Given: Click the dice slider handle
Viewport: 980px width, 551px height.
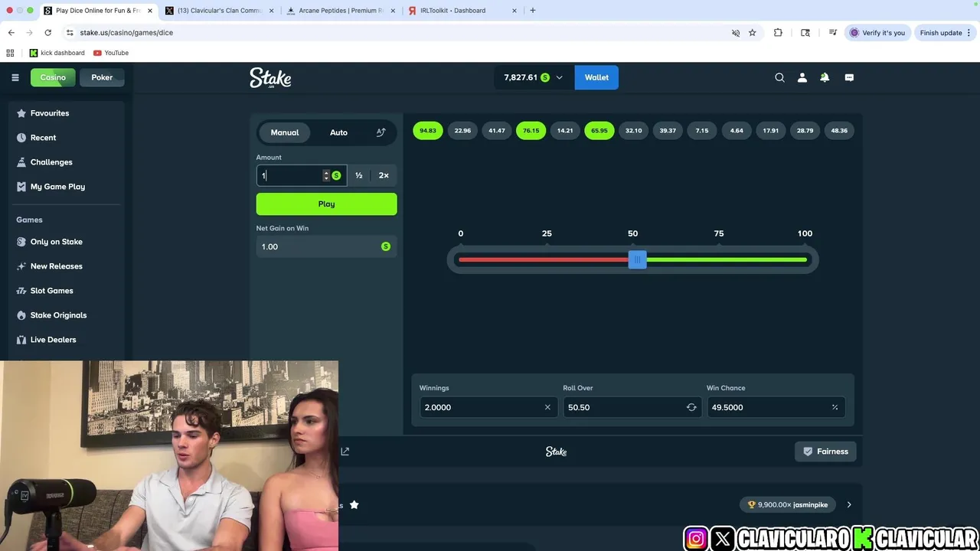Looking at the screenshot, I should 637,260.
